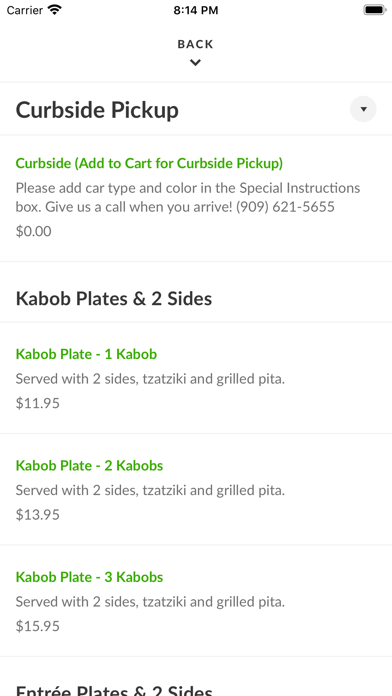Open Curbside (Add to Cart) item
Viewport: 392px width, 696px height.
point(149,163)
